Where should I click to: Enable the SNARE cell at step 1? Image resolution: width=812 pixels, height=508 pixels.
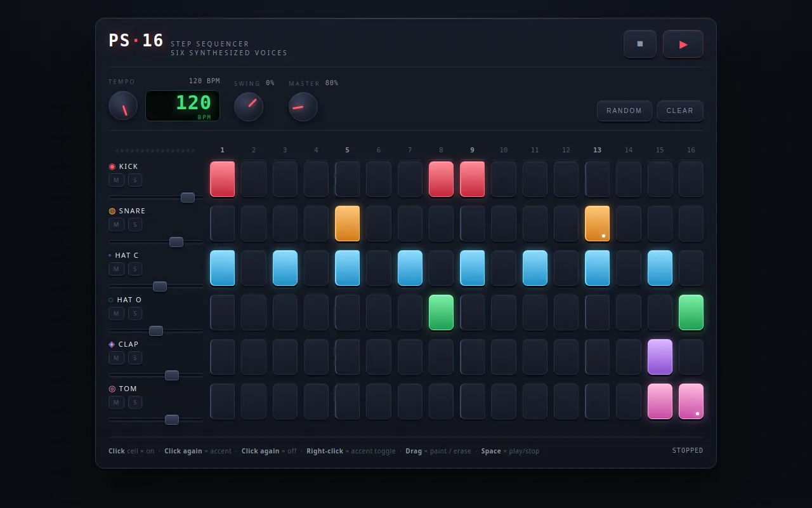pyautogui.click(x=223, y=224)
